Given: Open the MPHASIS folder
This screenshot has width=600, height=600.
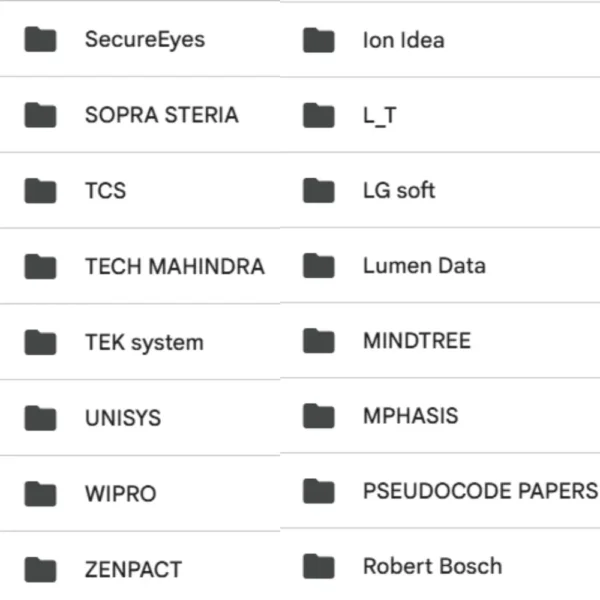Looking at the screenshot, I should tap(410, 416).
